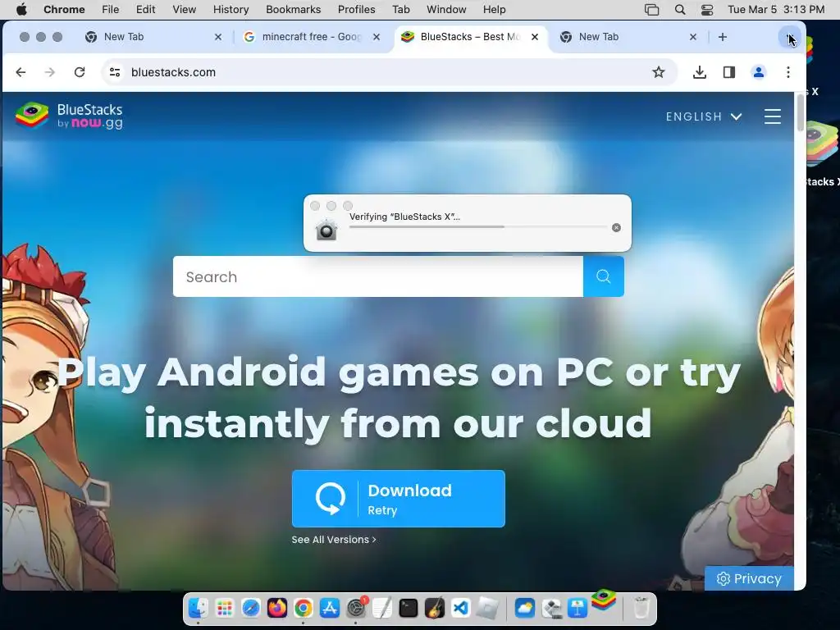The height and width of the screenshot is (630, 840).
Task: Click the page vertical scrollbar
Action: click(800, 112)
